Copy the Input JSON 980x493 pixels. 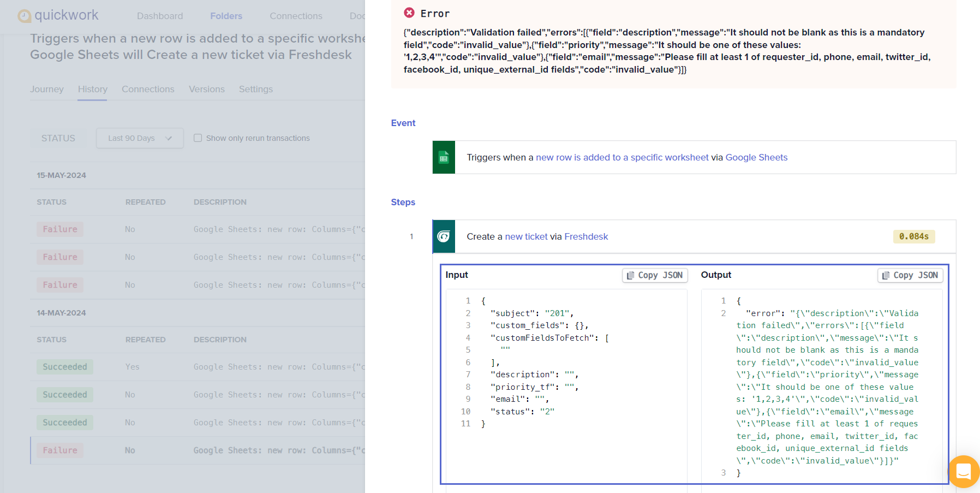[655, 275]
